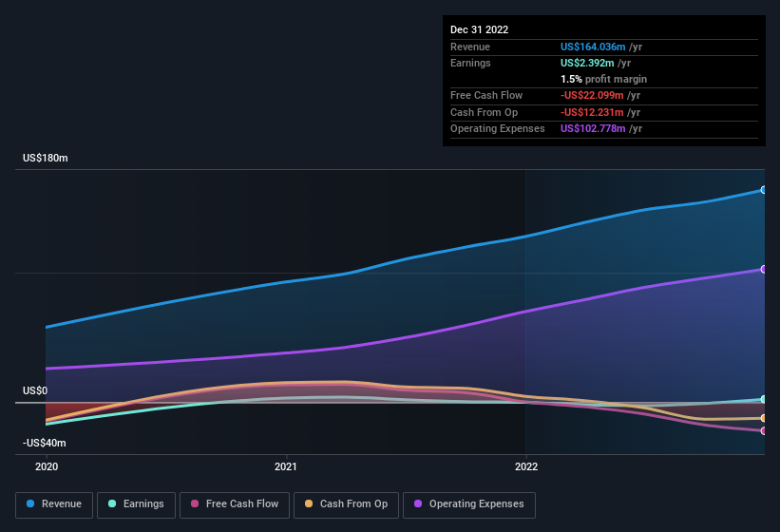The width and height of the screenshot is (780, 532).
Task: Click the Earnings row label in tooltip
Action: (x=470, y=63)
